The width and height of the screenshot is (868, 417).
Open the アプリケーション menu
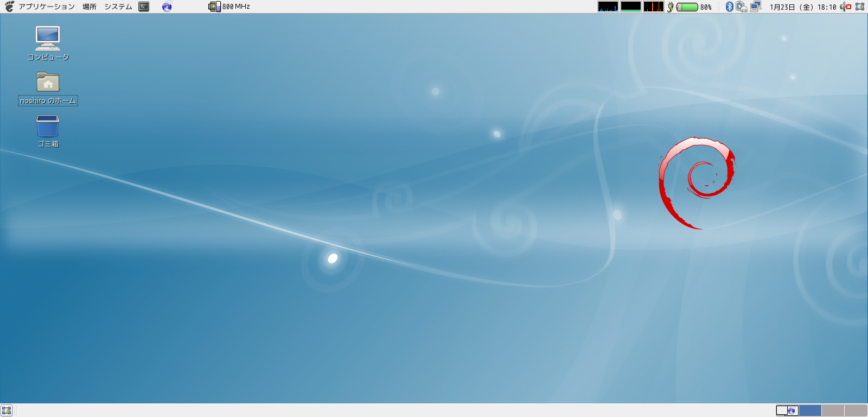pos(47,7)
